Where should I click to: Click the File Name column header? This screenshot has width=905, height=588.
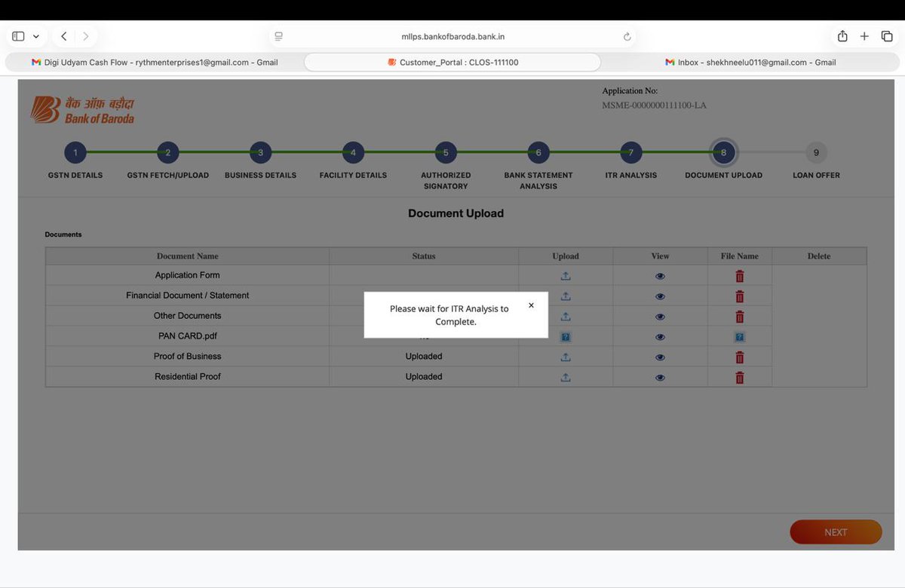tap(740, 256)
